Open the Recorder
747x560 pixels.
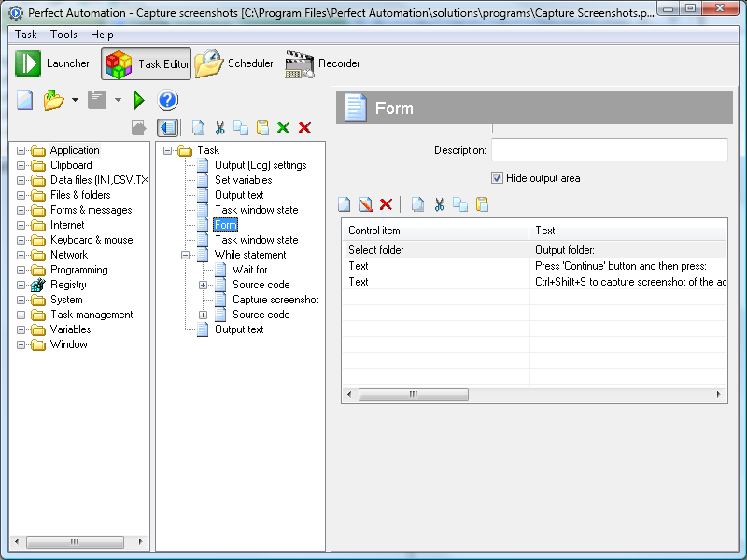[322, 63]
